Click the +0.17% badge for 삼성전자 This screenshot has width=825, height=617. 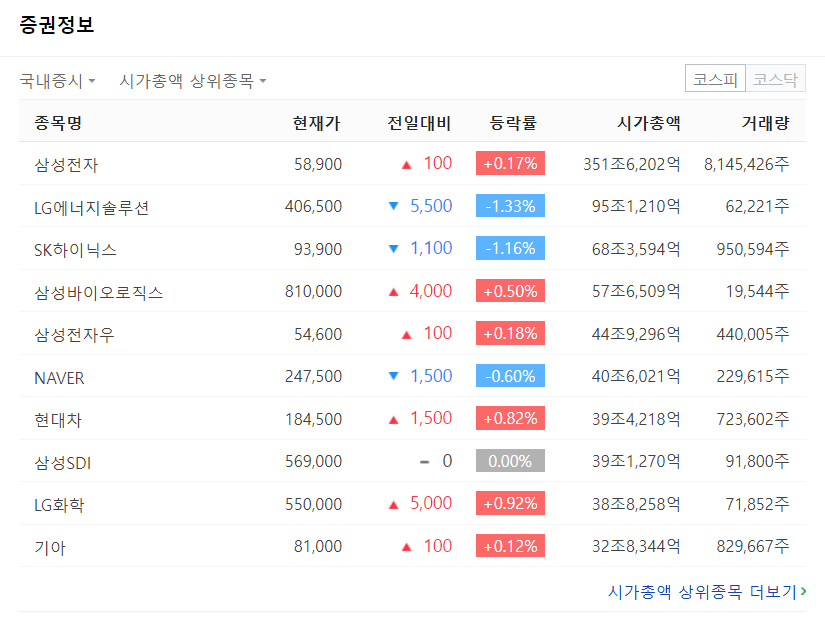tap(510, 163)
